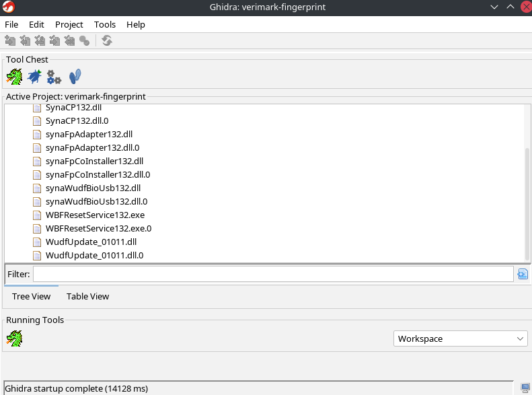Image resolution: width=532 pixels, height=395 pixels.
Task: Launch the Version Tracking footprints tool
Action: pyautogui.click(x=75, y=76)
